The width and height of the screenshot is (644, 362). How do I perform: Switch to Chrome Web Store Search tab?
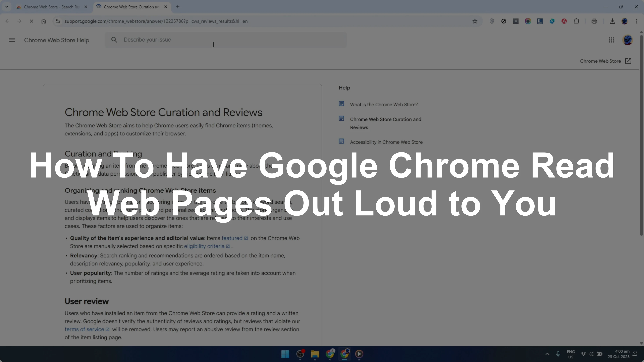(51, 7)
